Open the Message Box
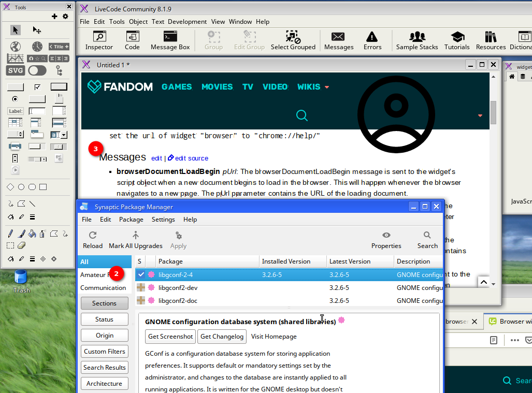532x393 pixels. tap(170, 40)
